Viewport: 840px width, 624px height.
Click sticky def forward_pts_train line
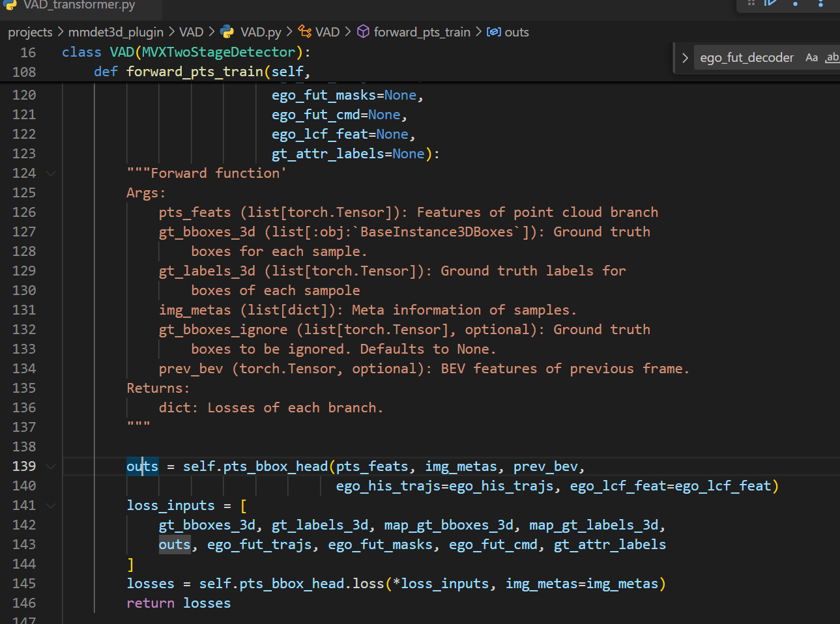202,72
